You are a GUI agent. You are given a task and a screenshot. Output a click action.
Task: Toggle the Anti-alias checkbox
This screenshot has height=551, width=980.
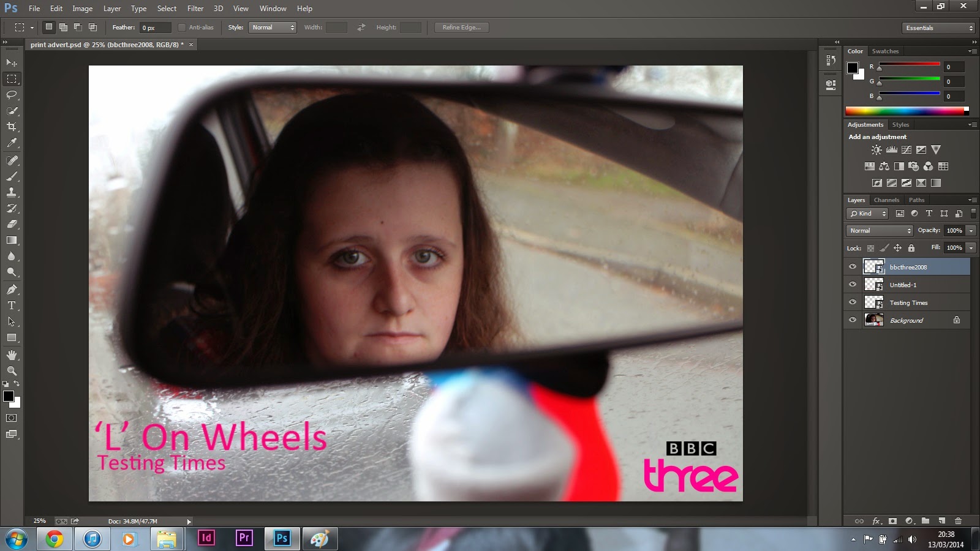(182, 28)
